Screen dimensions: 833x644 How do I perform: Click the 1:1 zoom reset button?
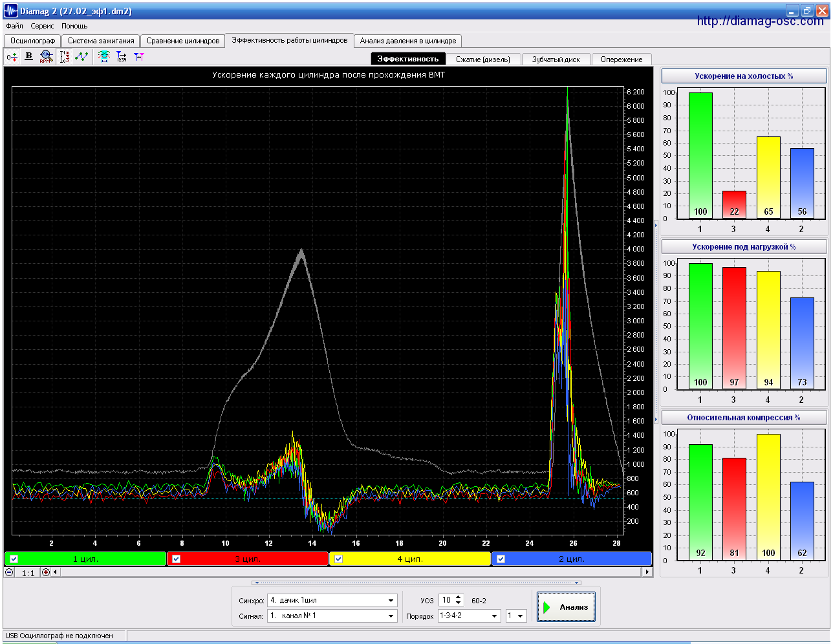click(x=28, y=572)
